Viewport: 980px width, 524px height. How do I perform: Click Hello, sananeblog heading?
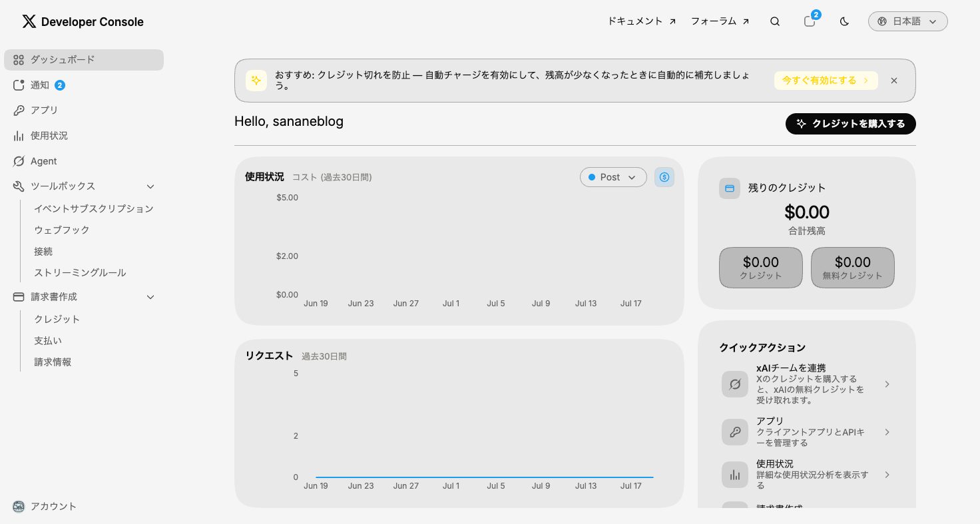coord(289,121)
